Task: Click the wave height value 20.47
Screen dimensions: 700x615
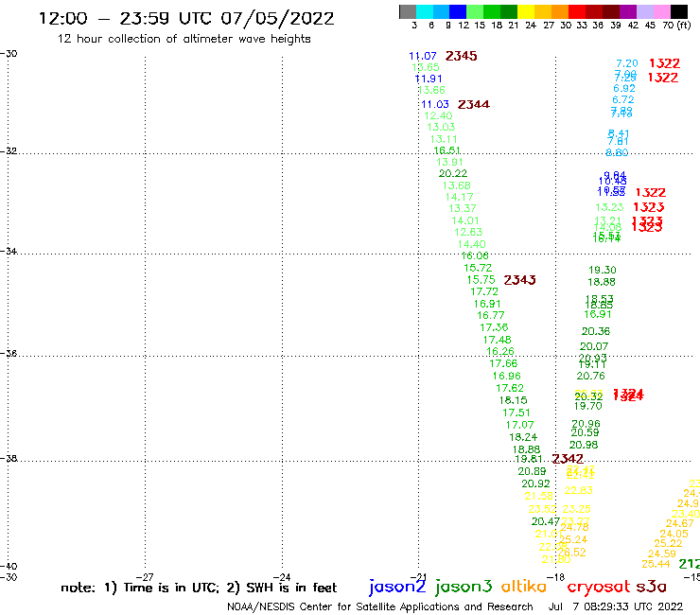Action: tap(546, 521)
